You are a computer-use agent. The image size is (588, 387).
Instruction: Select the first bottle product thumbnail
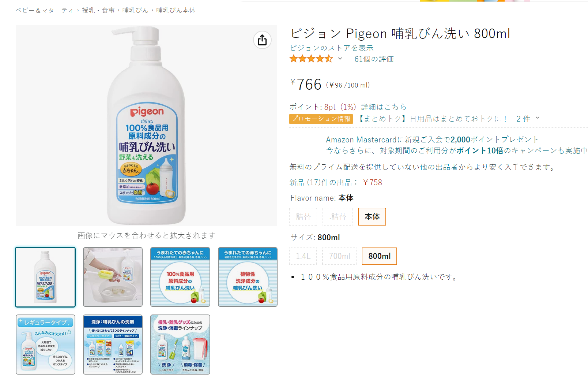pos(45,277)
